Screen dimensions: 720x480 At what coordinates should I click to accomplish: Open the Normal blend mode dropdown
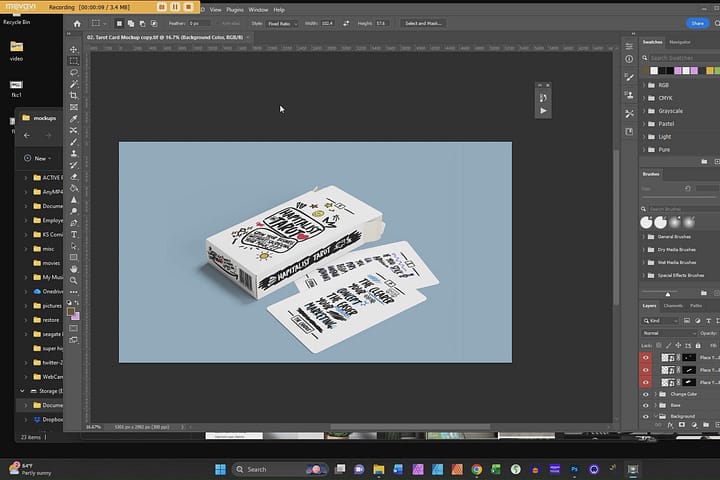[668, 333]
